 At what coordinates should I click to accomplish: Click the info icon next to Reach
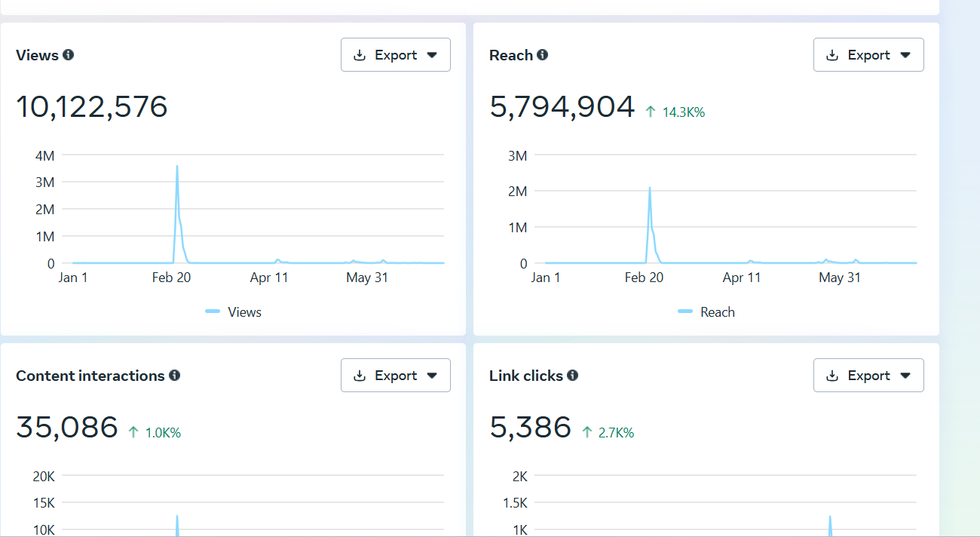coord(543,55)
